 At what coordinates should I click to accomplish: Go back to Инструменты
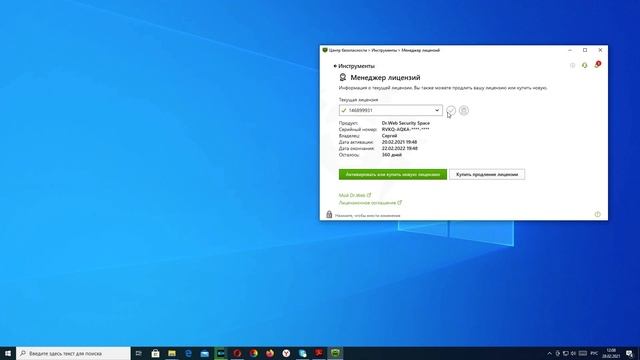point(354,66)
